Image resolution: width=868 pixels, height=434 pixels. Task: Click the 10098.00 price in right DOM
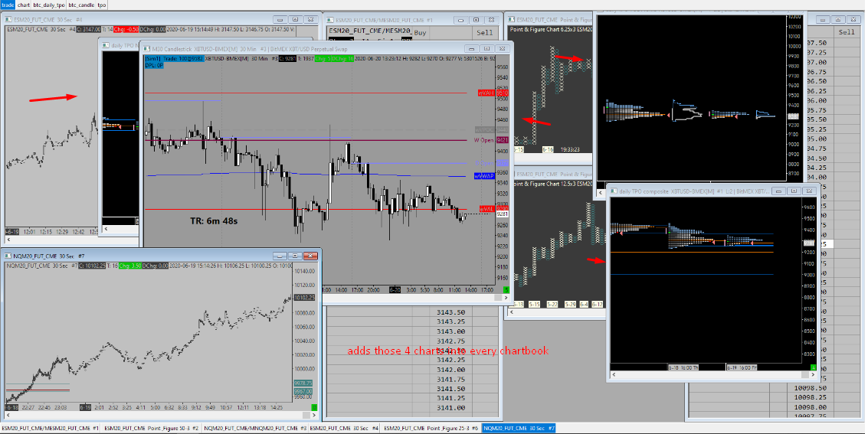(x=810, y=407)
